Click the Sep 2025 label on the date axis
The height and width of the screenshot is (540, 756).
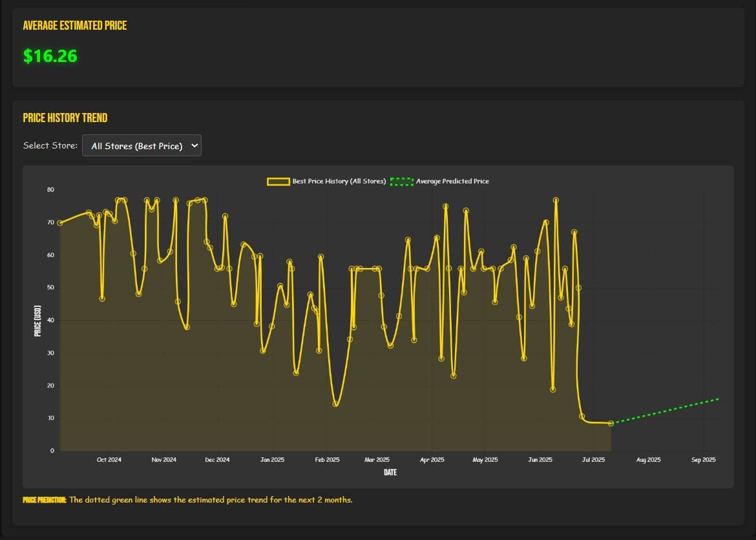point(702,459)
